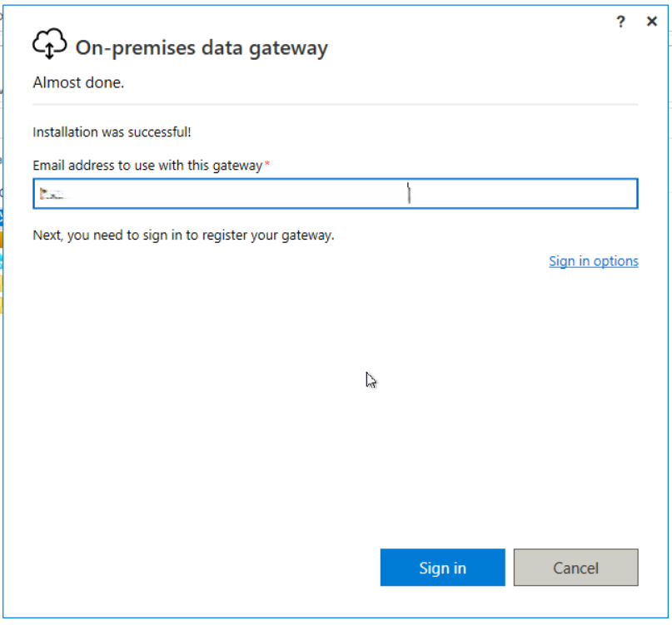This screenshot has height=625, width=672.
Task: Click the On-premises data gateway title
Action: [x=202, y=48]
